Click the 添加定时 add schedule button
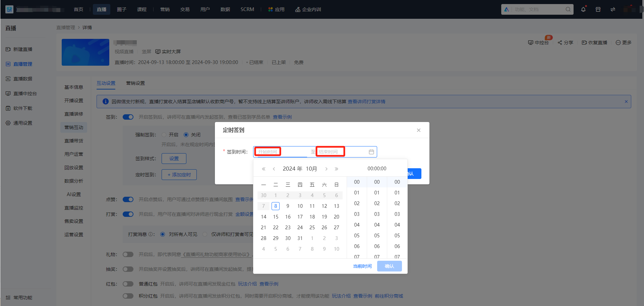Viewport: 644px width, 306px height. pyautogui.click(x=179, y=175)
